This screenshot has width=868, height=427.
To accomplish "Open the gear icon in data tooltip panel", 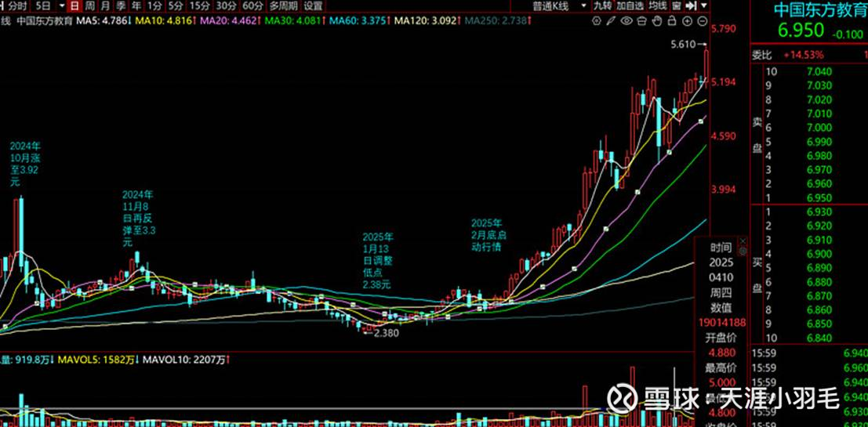I will coord(743,251).
